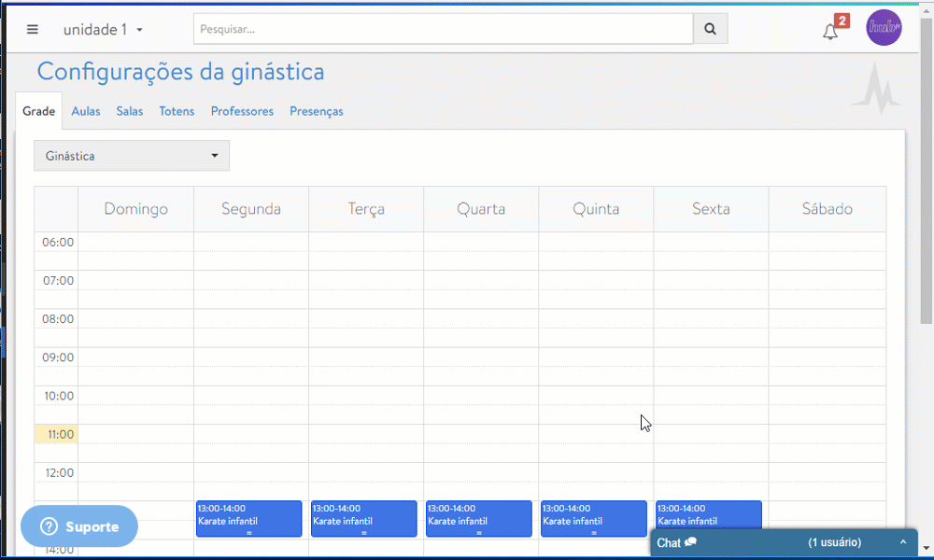The image size is (934, 560).
Task: Open the unidade 1 unit switcher
Action: point(103,29)
